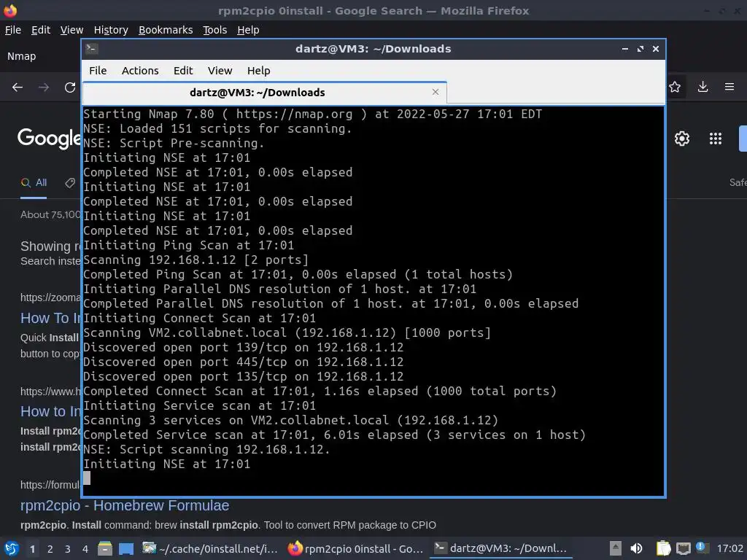Viewport: 747px width, 560px height.
Task: Open the rpm2cpio - Homebrew Formulae result
Action: coord(125,506)
